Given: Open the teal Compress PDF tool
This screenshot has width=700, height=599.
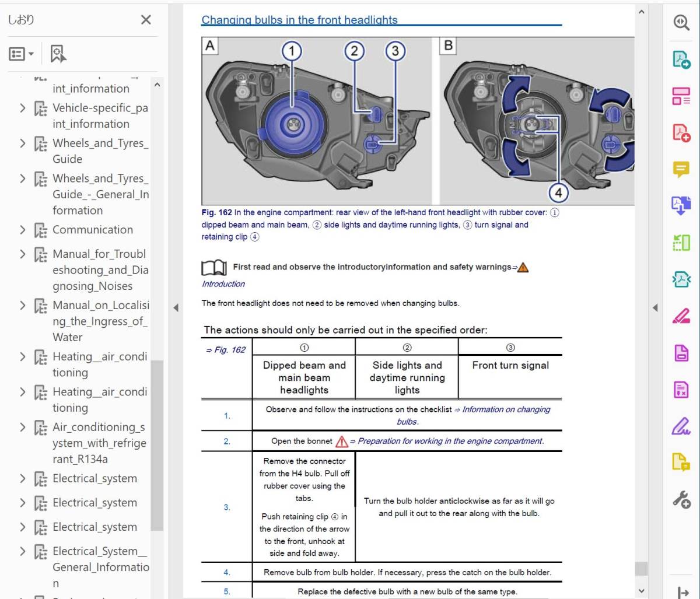Looking at the screenshot, I should [x=681, y=279].
